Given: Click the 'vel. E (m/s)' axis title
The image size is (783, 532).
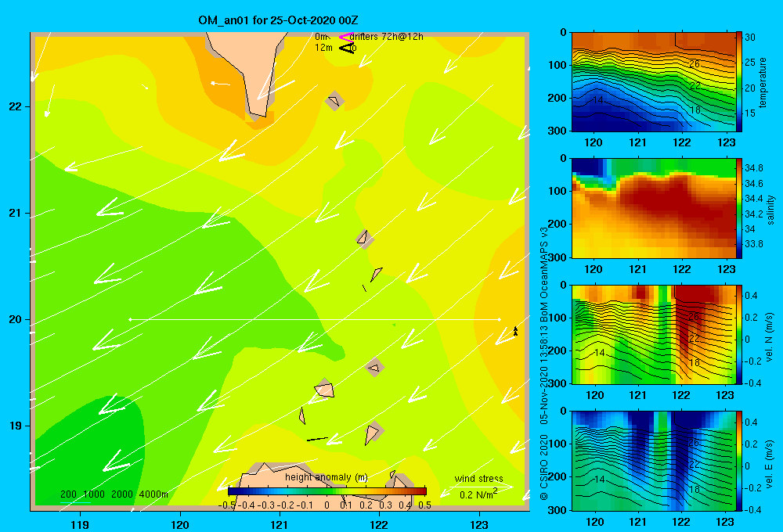Looking at the screenshot, I should click(x=770, y=463).
